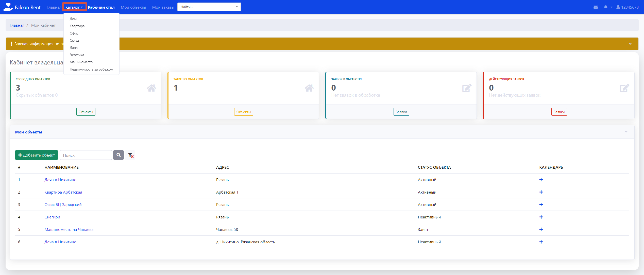Expand the important information yellow banner

(630, 44)
